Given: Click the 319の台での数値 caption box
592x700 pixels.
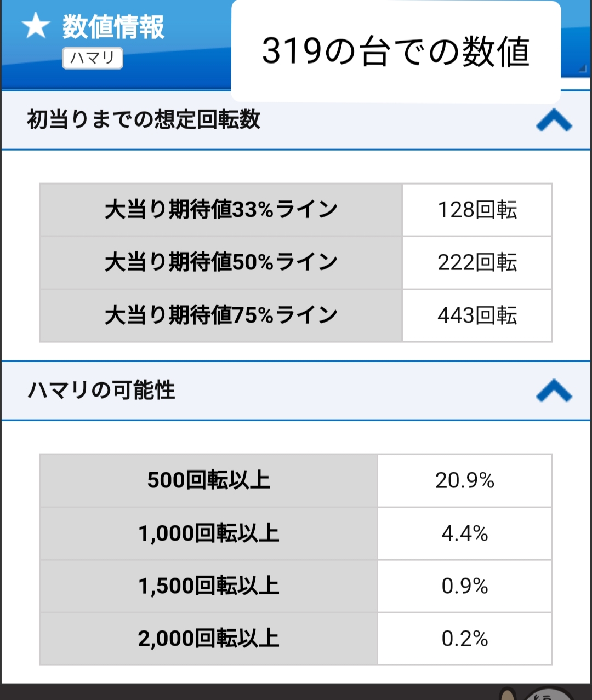Looking at the screenshot, I should (396, 52).
